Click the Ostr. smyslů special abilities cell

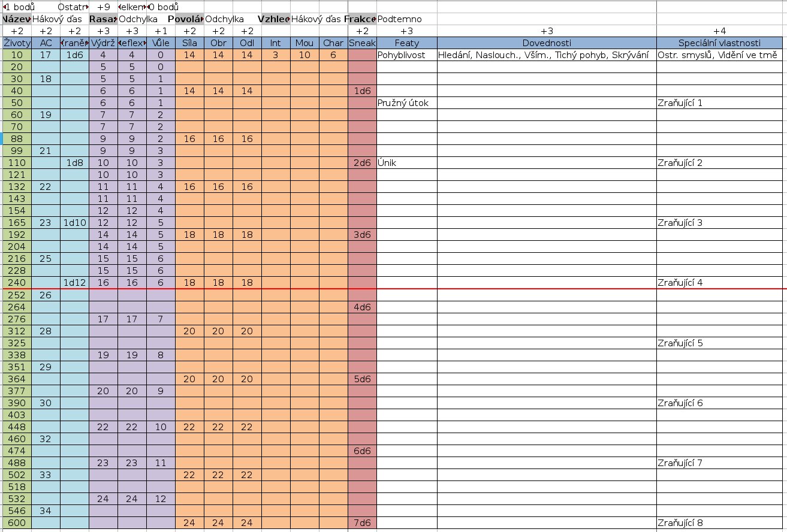tap(721, 55)
